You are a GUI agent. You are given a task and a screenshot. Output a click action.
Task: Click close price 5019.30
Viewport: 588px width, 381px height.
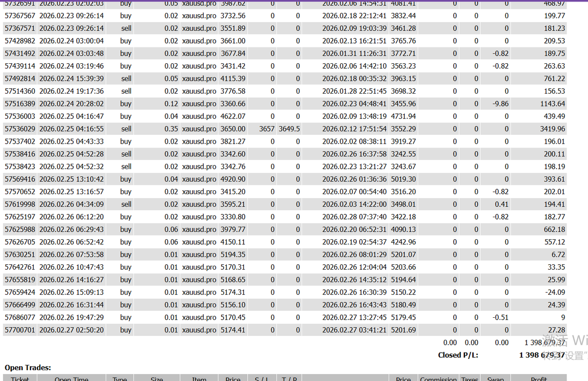(x=403, y=179)
